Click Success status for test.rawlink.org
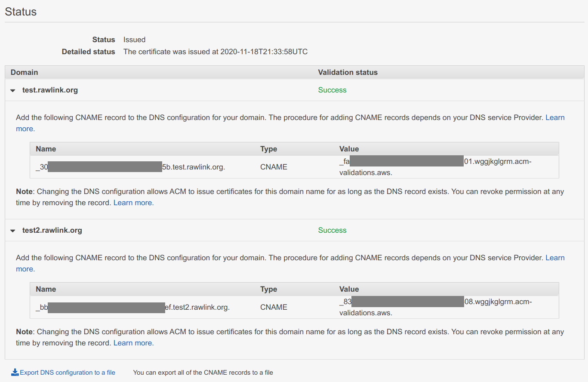The image size is (588, 382). tap(332, 90)
